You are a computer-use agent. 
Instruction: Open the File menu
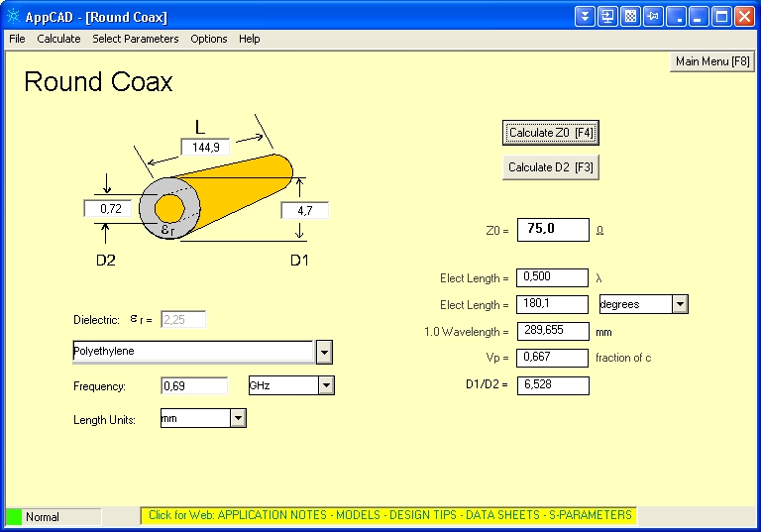pyautogui.click(x=17, y=39)
